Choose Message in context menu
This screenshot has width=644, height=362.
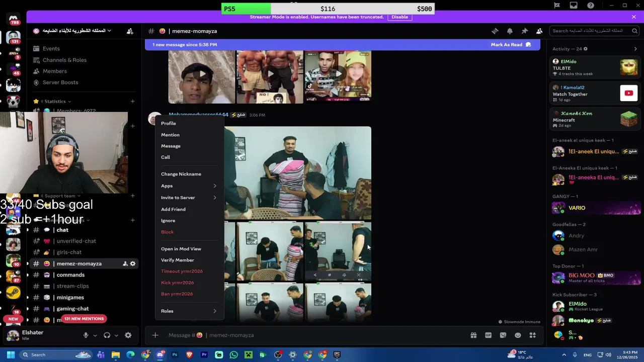click(189, 146)
